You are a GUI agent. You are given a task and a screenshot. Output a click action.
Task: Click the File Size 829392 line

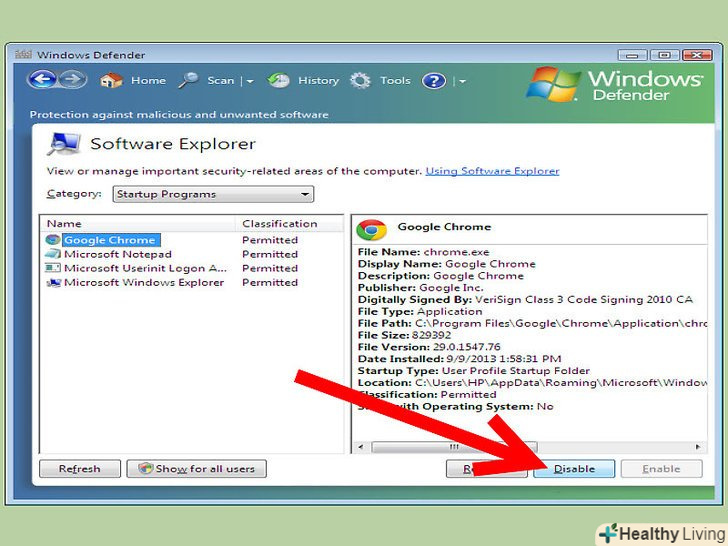tap(404, 335)
